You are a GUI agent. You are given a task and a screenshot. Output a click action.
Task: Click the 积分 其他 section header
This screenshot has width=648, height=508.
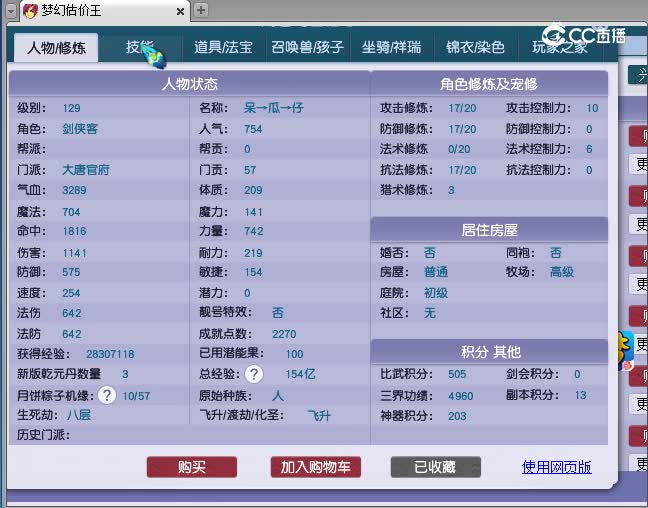tap(489, 352)
